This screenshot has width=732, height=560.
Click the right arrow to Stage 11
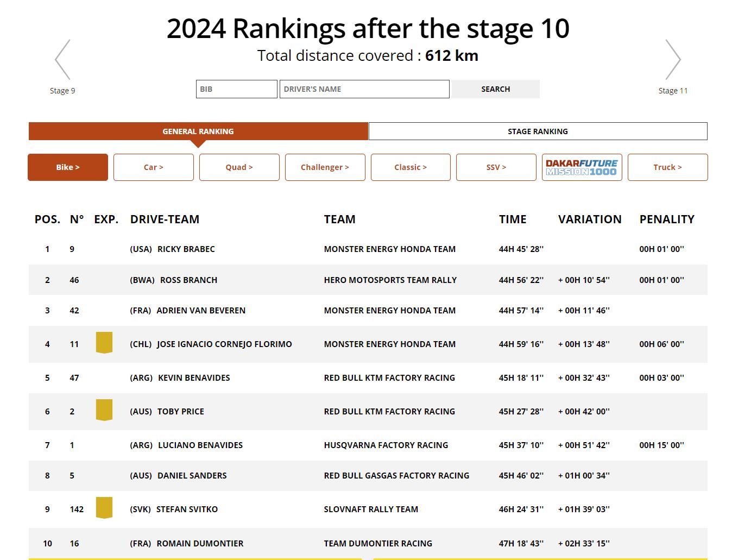673,60
